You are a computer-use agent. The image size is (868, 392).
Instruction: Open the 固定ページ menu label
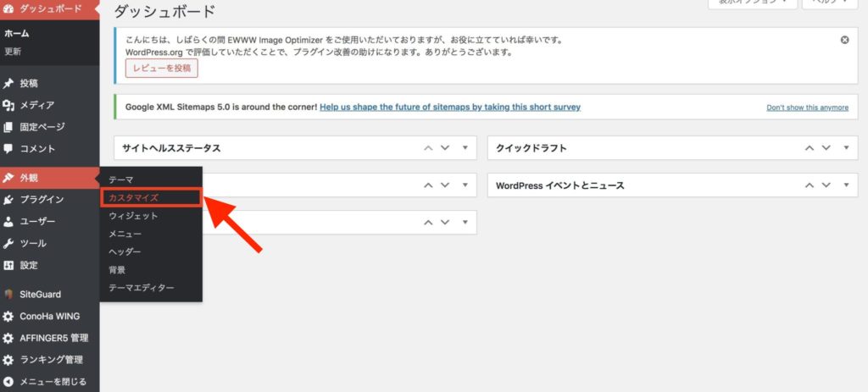(x=42, y=127)
